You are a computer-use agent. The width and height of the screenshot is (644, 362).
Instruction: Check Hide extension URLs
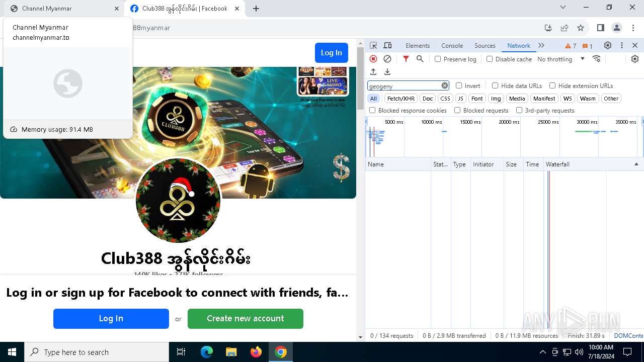coord(552,85)
